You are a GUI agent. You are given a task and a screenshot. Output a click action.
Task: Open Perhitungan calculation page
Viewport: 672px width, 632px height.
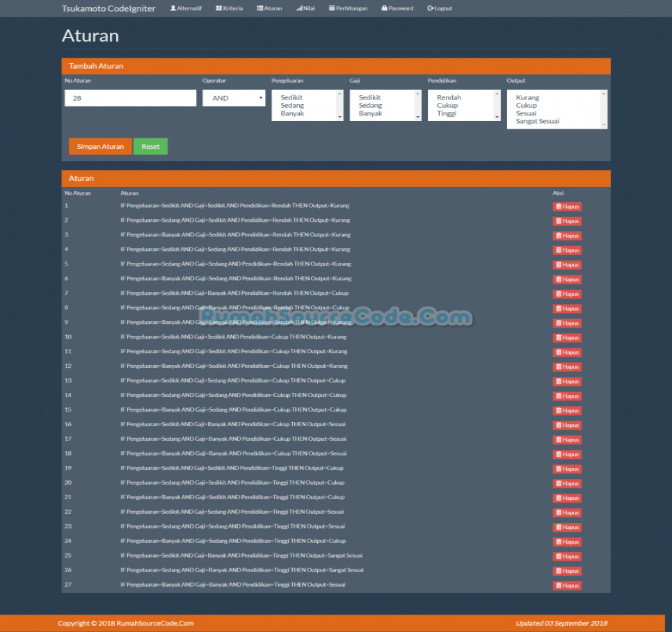348,8
